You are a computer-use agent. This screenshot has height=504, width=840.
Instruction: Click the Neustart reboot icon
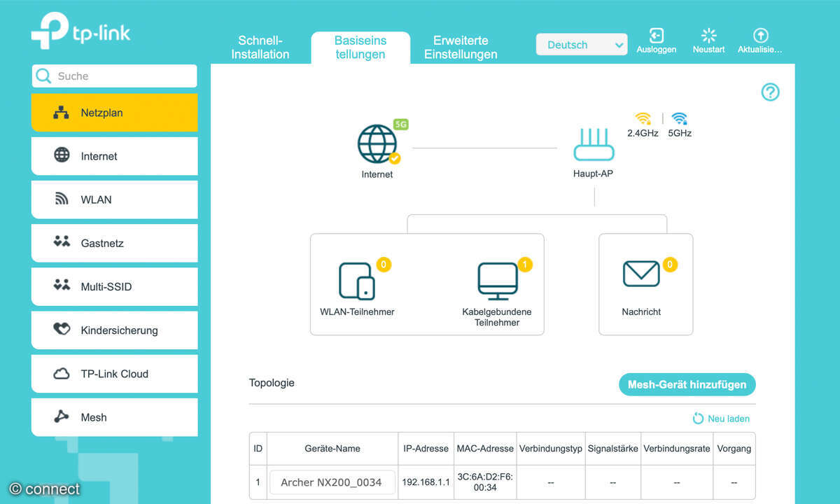pos(708,36)
